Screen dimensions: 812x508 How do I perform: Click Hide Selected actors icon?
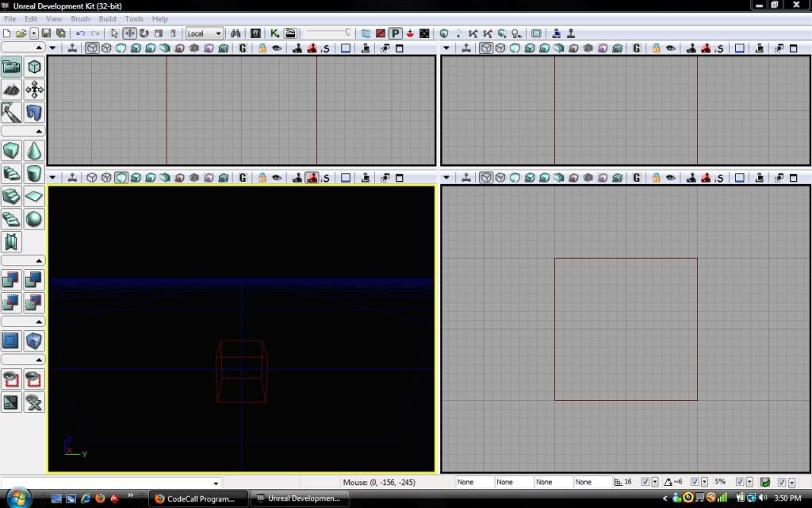pyautogui.click(x=34, y=379)
